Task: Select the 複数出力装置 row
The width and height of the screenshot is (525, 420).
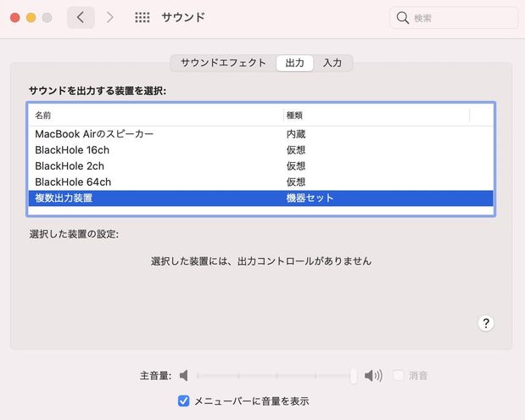Action: [261, 198]
